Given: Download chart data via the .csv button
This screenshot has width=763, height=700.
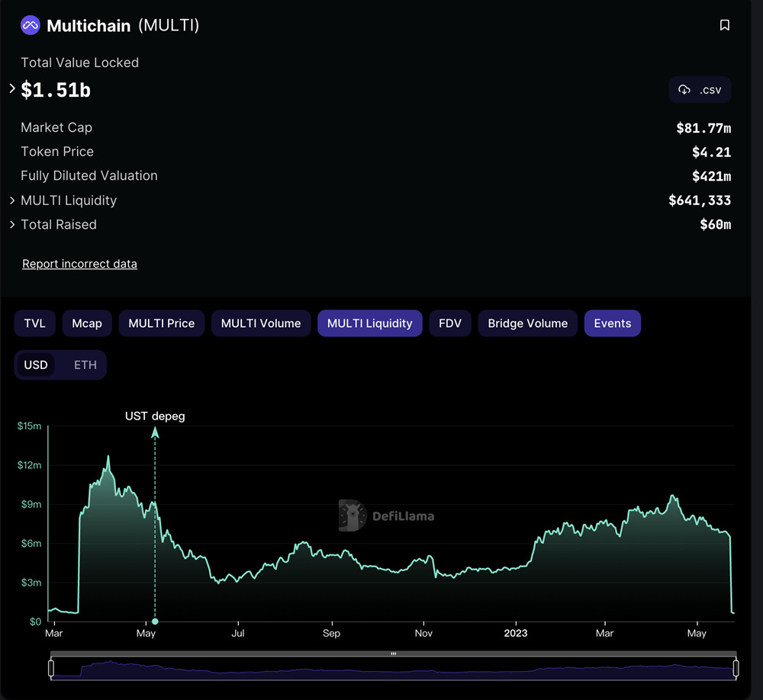Looking at the screenshot, I should 700,89.
